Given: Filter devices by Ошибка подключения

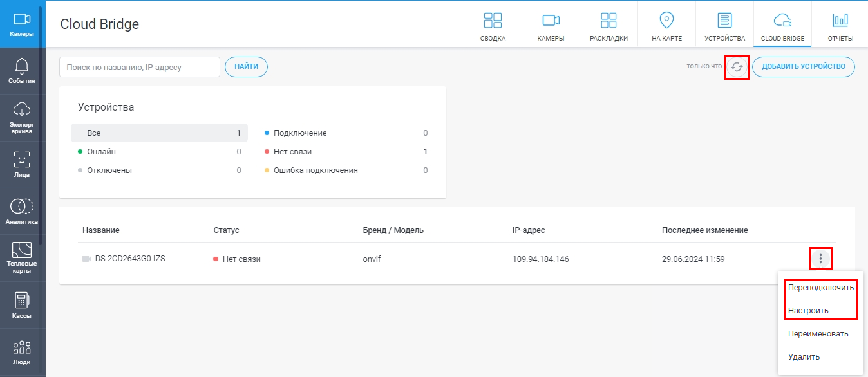Looking at the screenshot, I should [346, 170].
